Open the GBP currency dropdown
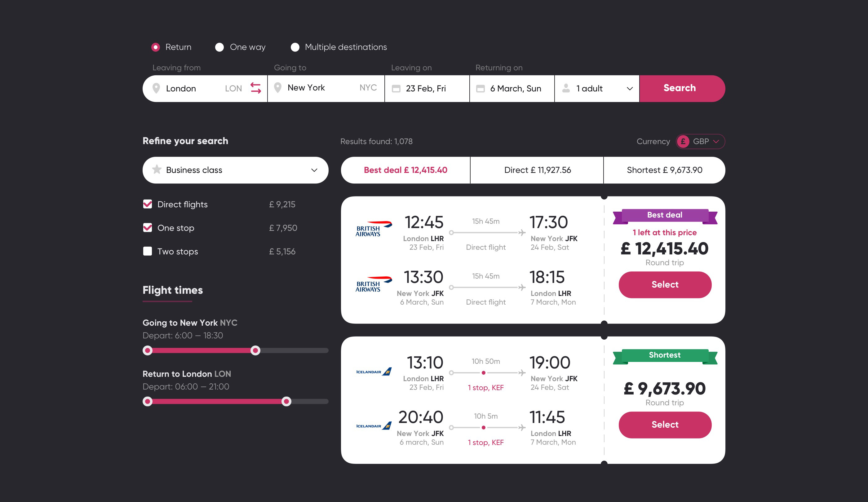The width and height of the screenshot is (868, 502). pos(716,142)
